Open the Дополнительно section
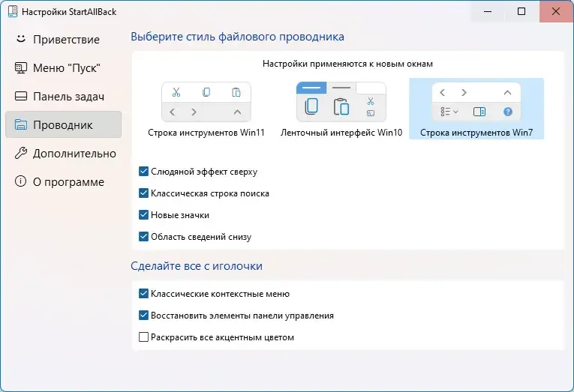Screen dimensions: 574x392 pyautogui.click(x=63, y=153)
